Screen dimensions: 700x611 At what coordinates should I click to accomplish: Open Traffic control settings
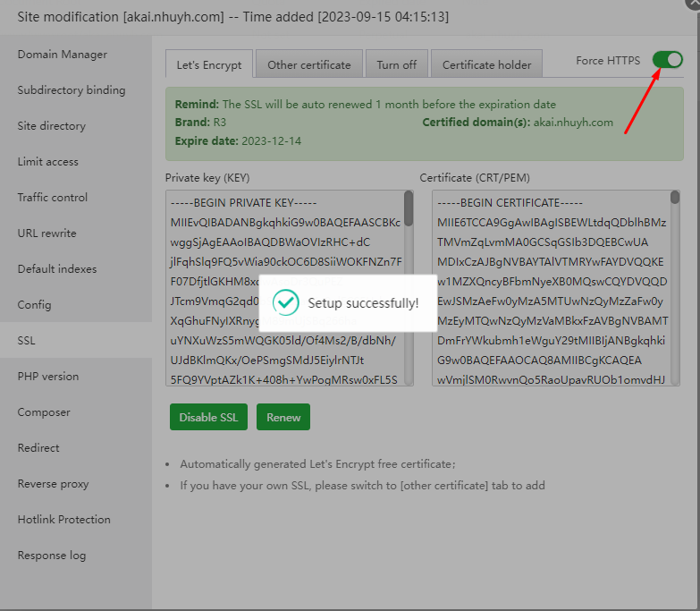click(x=76, y=197)
